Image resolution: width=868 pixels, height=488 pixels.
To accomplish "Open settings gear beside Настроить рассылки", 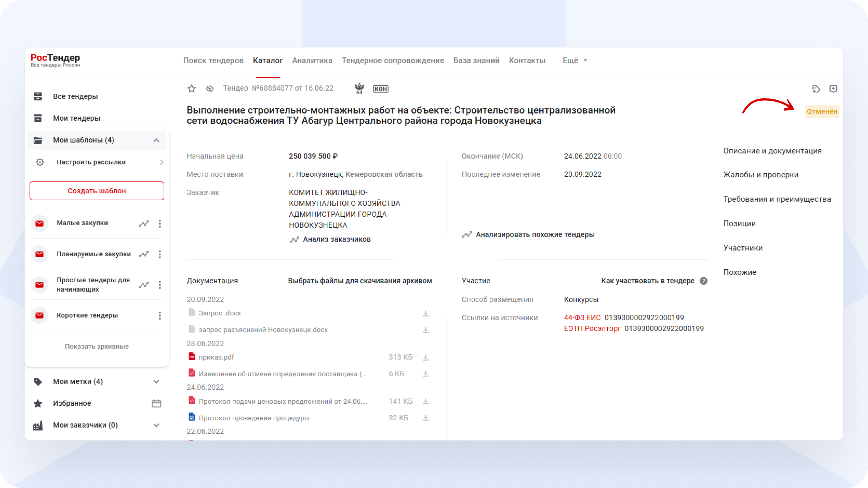I will 39,162.
